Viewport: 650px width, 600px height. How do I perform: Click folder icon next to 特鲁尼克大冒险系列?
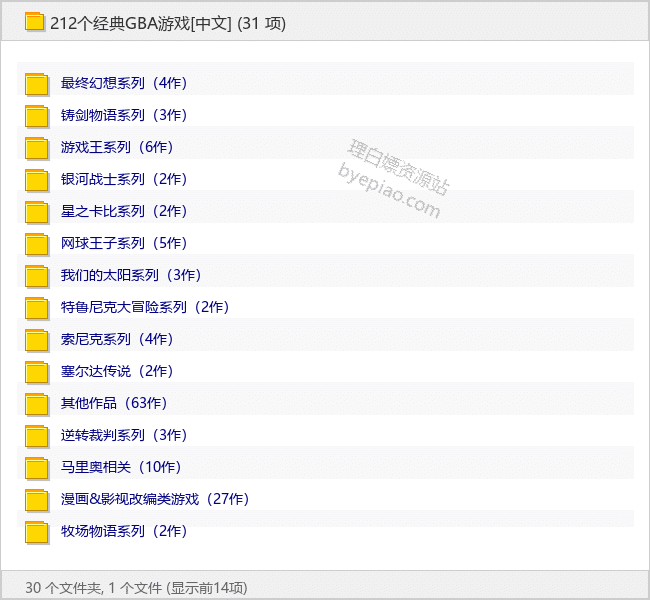point(36,308)
